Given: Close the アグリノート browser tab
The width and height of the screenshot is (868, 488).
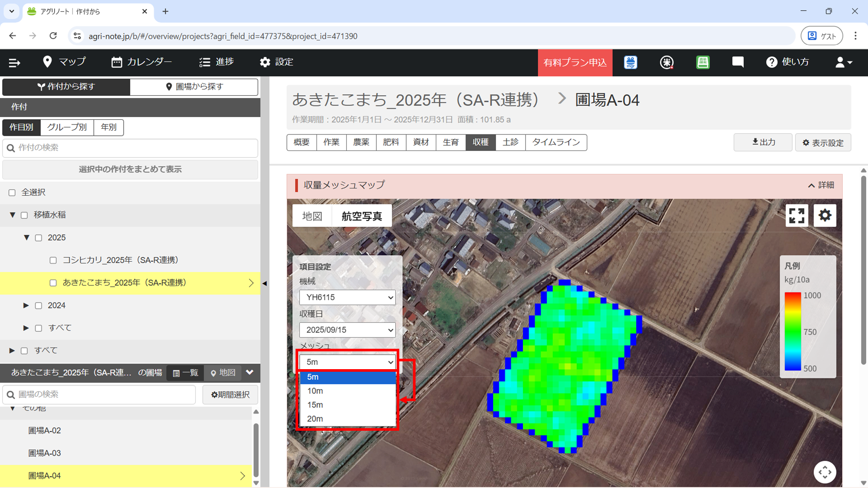Looking at the screenshot, I should (145, 12).
